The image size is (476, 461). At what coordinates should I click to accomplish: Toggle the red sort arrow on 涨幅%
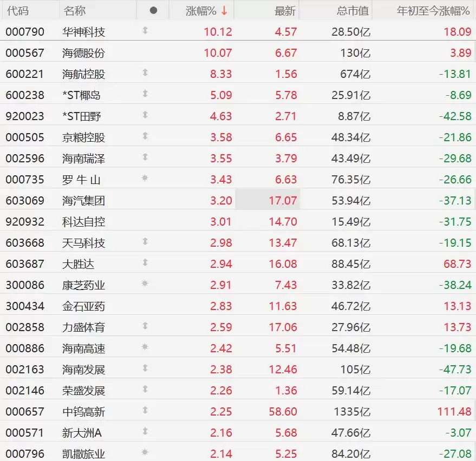pyautogui.click(x=224, y=10)
